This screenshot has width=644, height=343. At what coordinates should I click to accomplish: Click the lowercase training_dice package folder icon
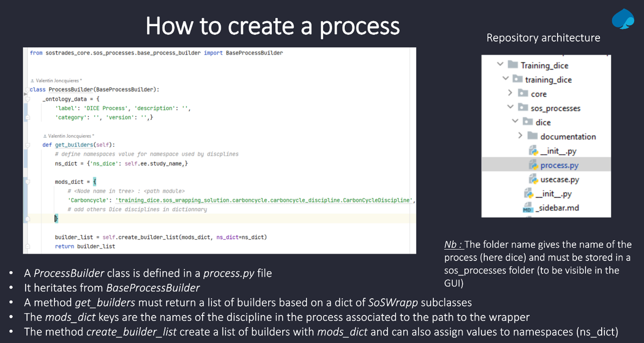tap(517, 79)
